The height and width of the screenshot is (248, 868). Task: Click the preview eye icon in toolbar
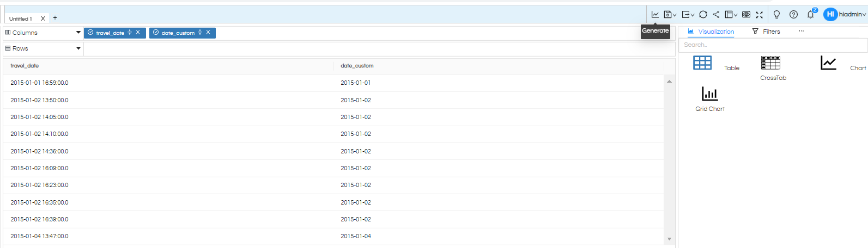[746, 15]
